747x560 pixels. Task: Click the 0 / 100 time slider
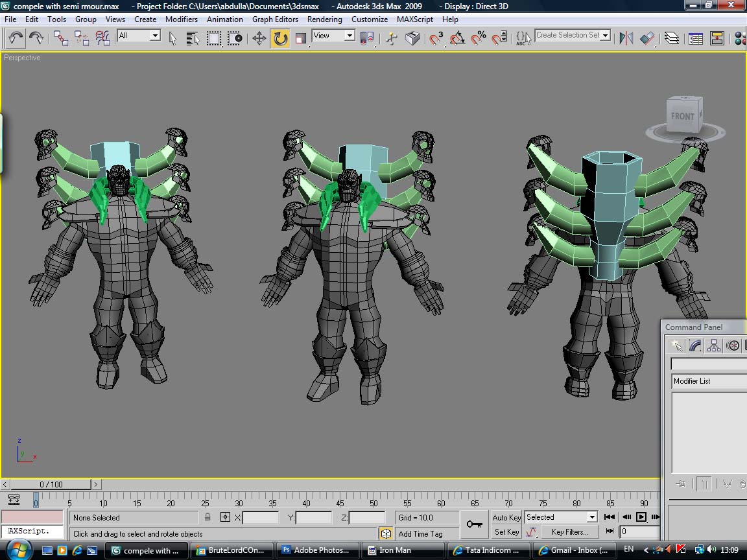coord(51,484)
